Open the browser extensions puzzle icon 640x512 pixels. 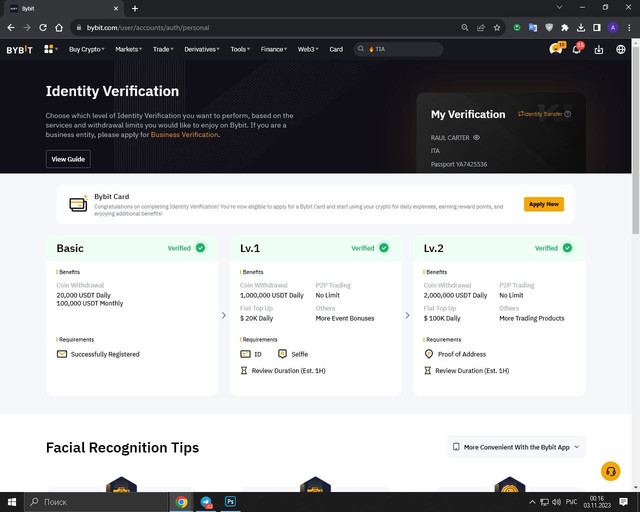coord(564,27)
